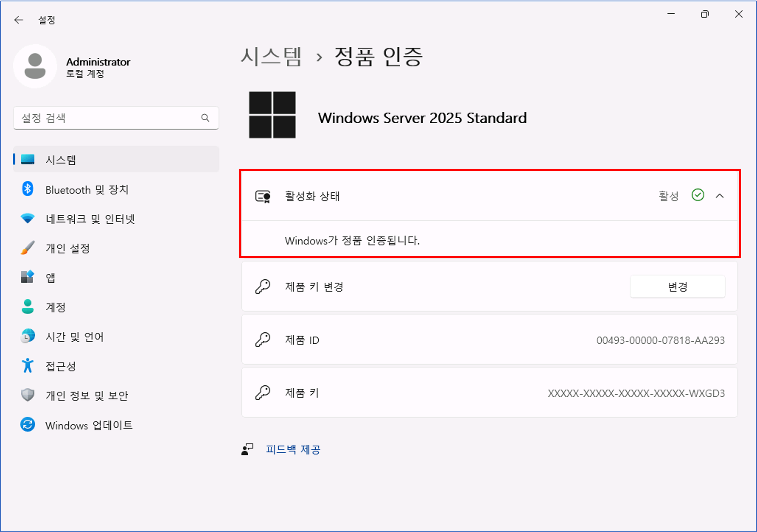Click the 변경 product key button
The height and width of the screenshot is (532, 757).
pos(677,286)
